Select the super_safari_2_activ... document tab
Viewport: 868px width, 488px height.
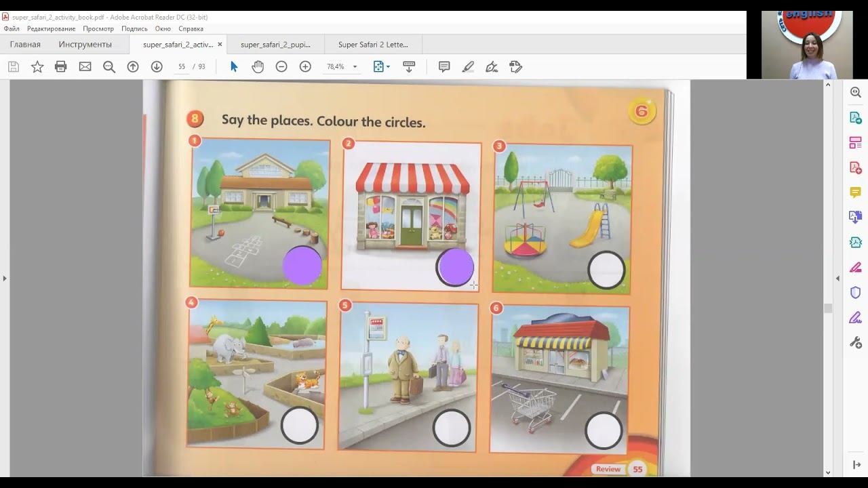click(178, 45)
